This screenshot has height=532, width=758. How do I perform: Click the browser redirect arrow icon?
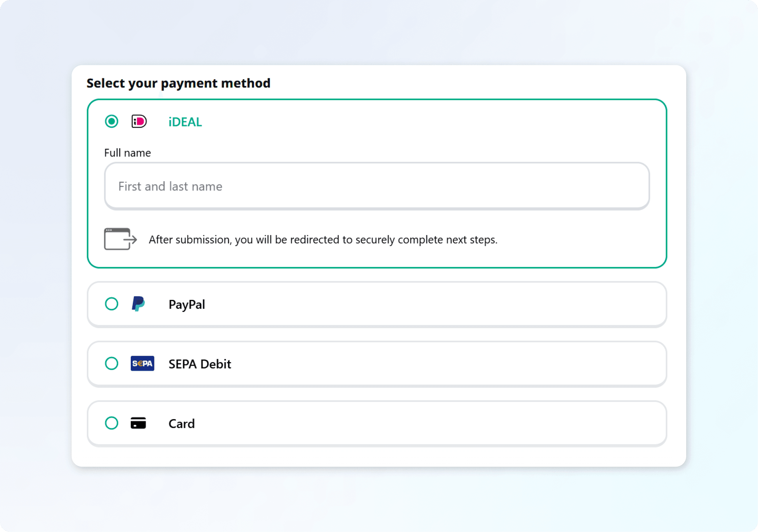pos(120,239)
